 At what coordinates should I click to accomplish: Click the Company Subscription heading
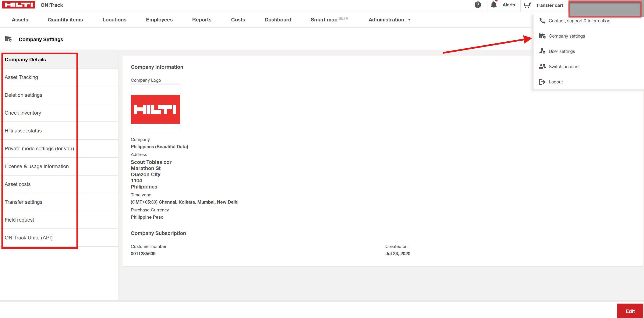coord(158,233)
